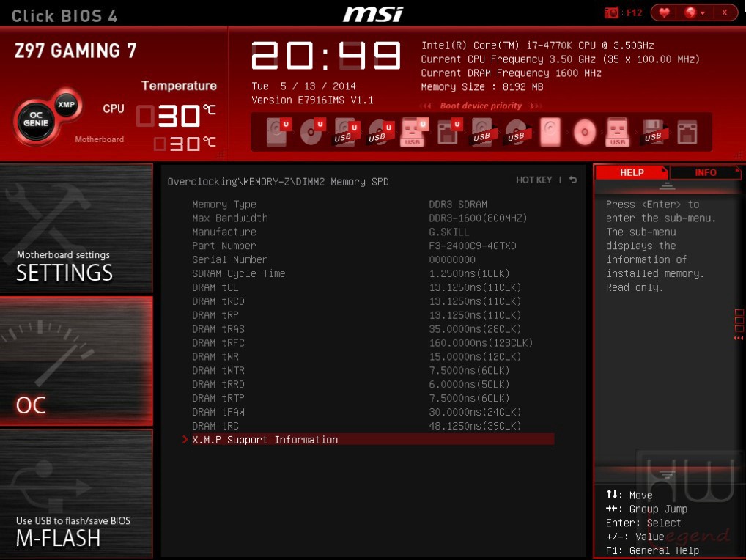This screenshot has height=560, width=746.
Task: Click the DRAM tRCD row label
Action: (x=218, y=301)
